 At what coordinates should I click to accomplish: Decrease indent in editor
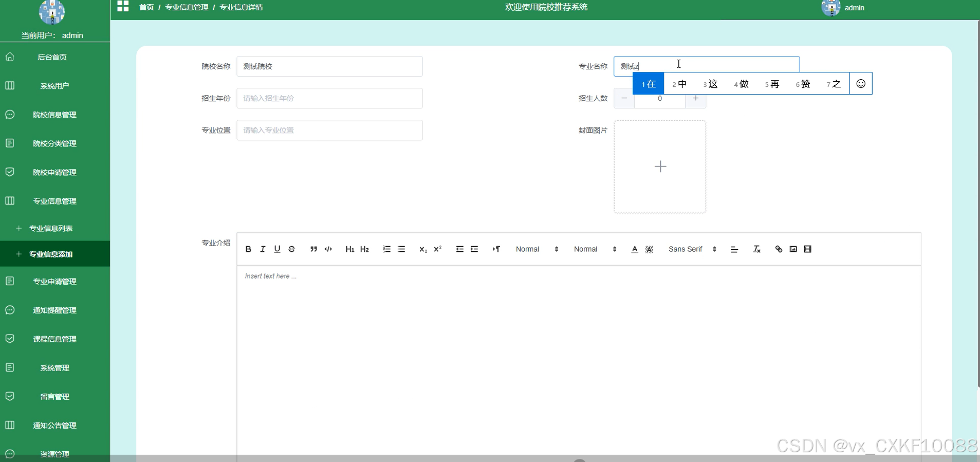pos(460,249)
